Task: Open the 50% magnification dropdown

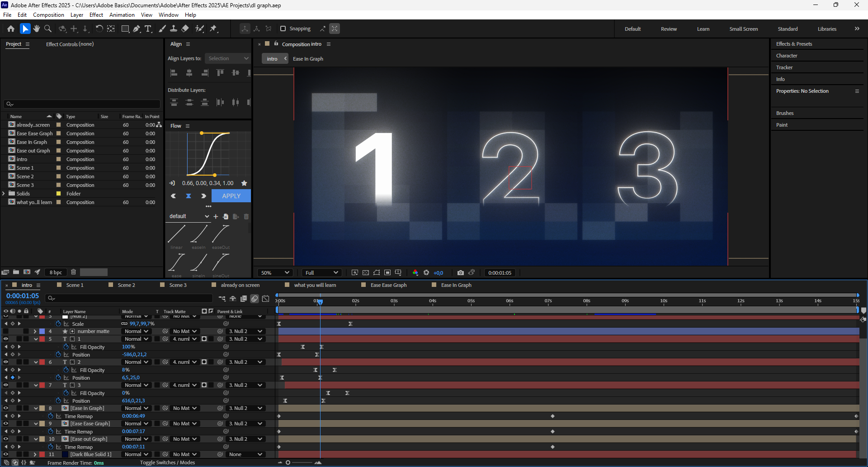Action: pos(275,273)
